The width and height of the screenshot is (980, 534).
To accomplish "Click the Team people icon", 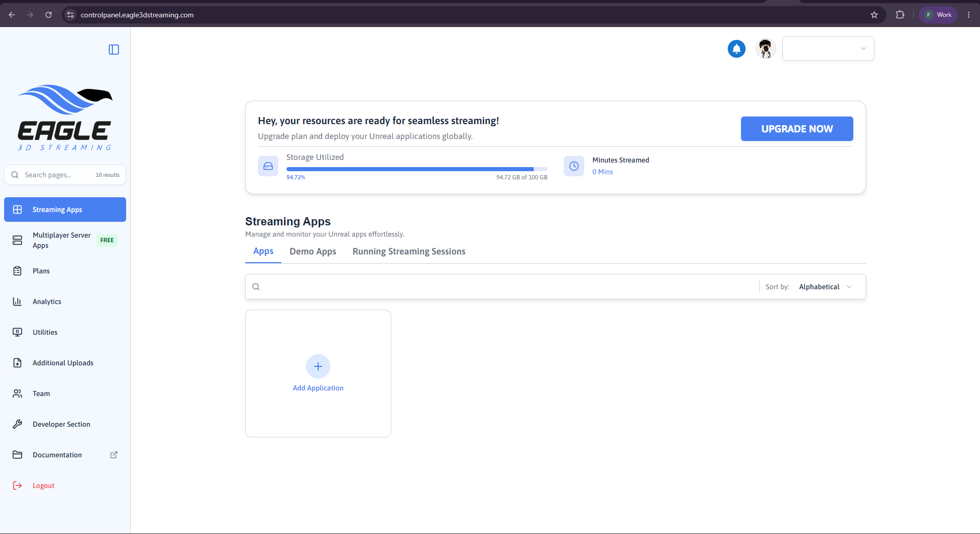I will pyautogui.click(x=17, y=393).
